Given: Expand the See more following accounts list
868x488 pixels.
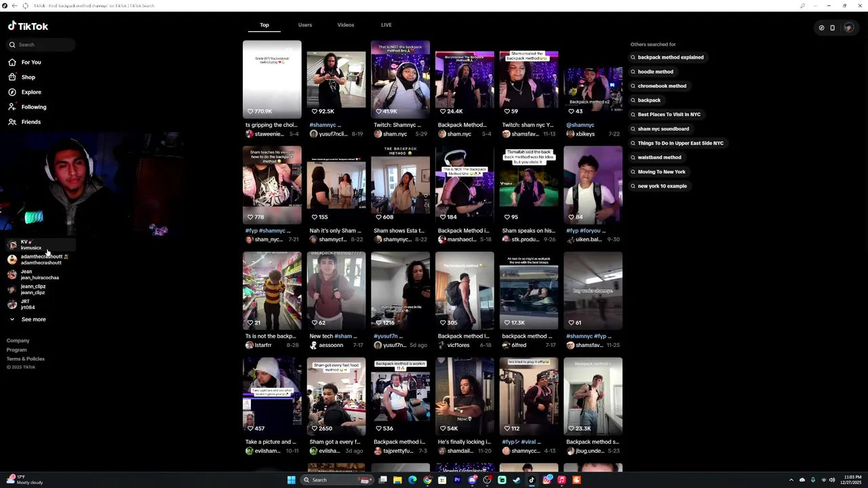Looking at the screenshot, I should pyautogui.click(x=27, y=319).
